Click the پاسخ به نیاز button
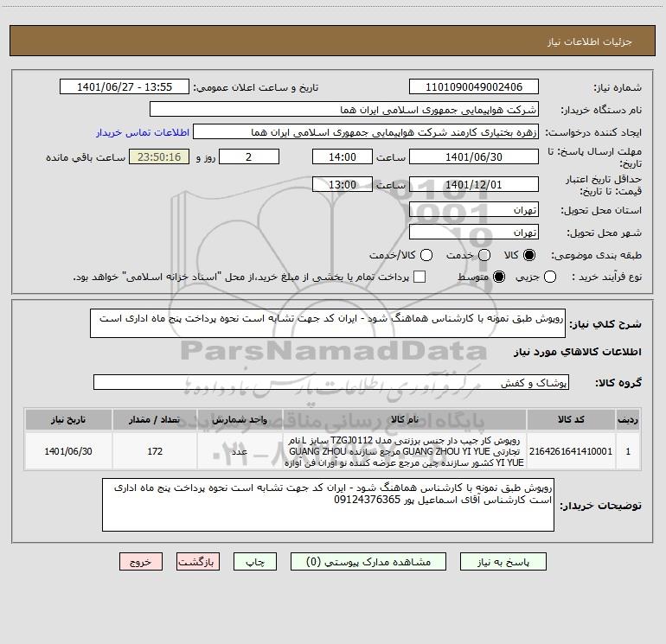The image size is (666, 644). 503,562
